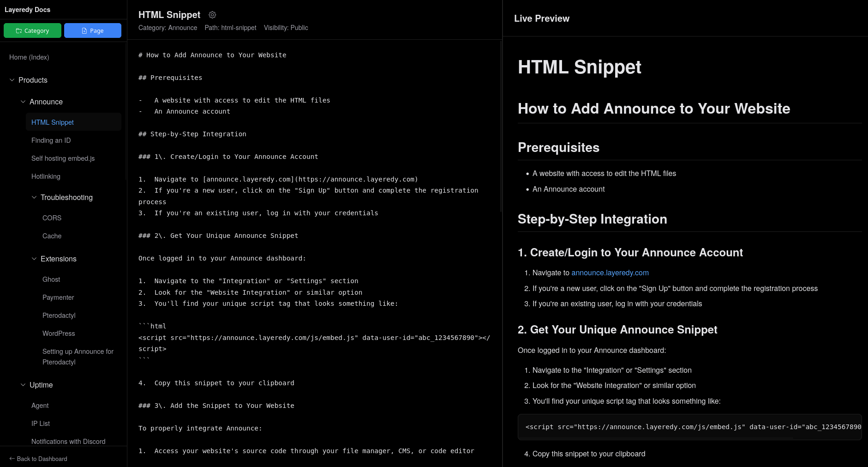Create a new Category
868x467 pixels.
32,30
